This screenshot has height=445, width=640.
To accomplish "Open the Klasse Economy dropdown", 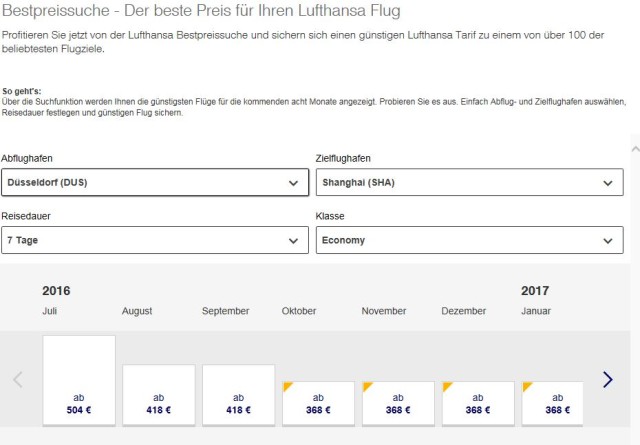I will (469, 240).
